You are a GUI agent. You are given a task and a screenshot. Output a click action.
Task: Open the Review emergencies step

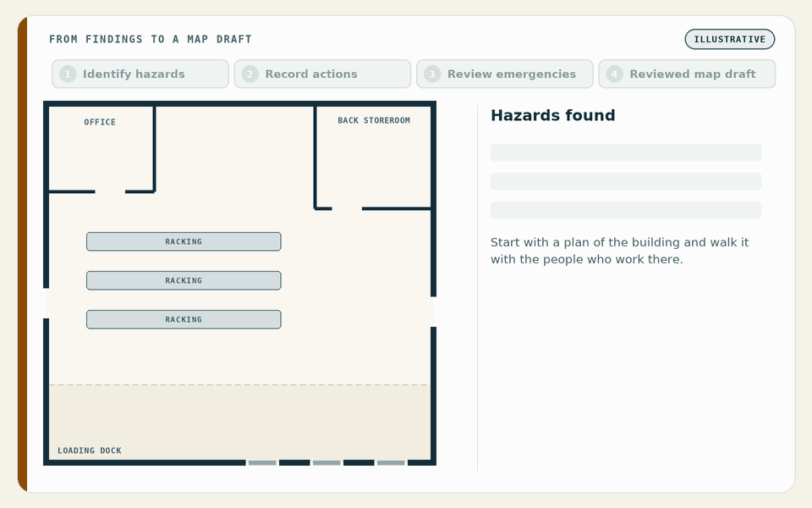[504, 75]
